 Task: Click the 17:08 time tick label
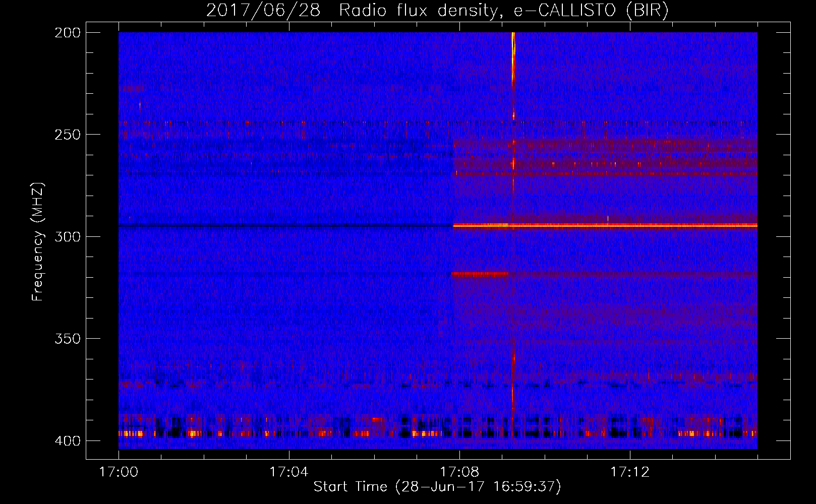click(x=459, y=472)
